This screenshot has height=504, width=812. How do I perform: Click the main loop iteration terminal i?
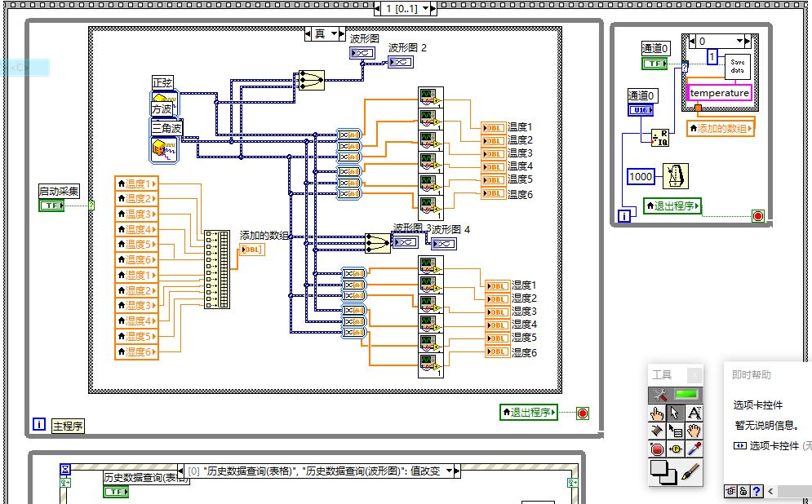[39, 424]
